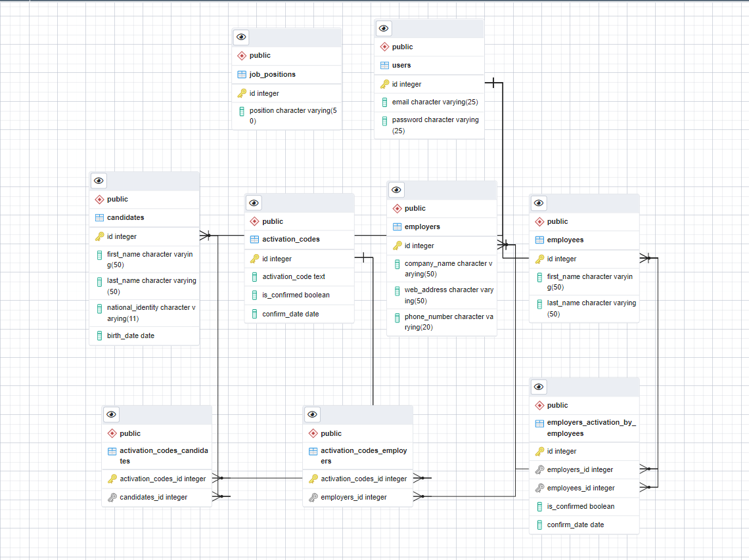The width and height of the screenshot is (749, 560).
Task: Click column icon beside birth_date date
Action: (99, 336)
